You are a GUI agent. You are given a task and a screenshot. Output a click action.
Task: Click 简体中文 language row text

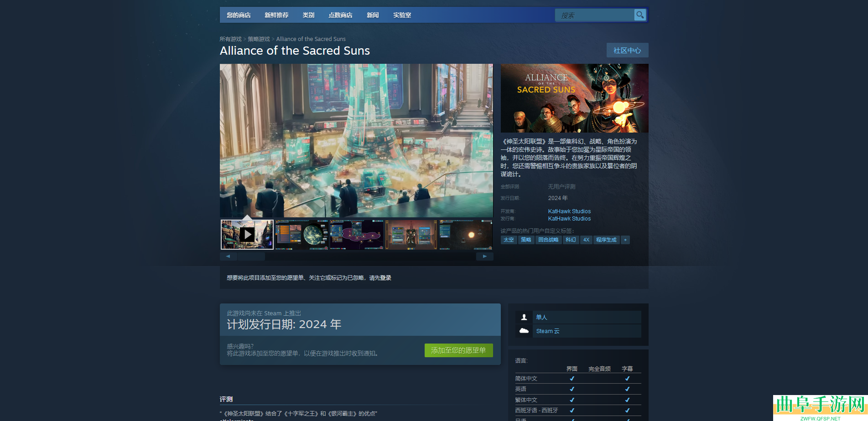click(x=526, y=379)
